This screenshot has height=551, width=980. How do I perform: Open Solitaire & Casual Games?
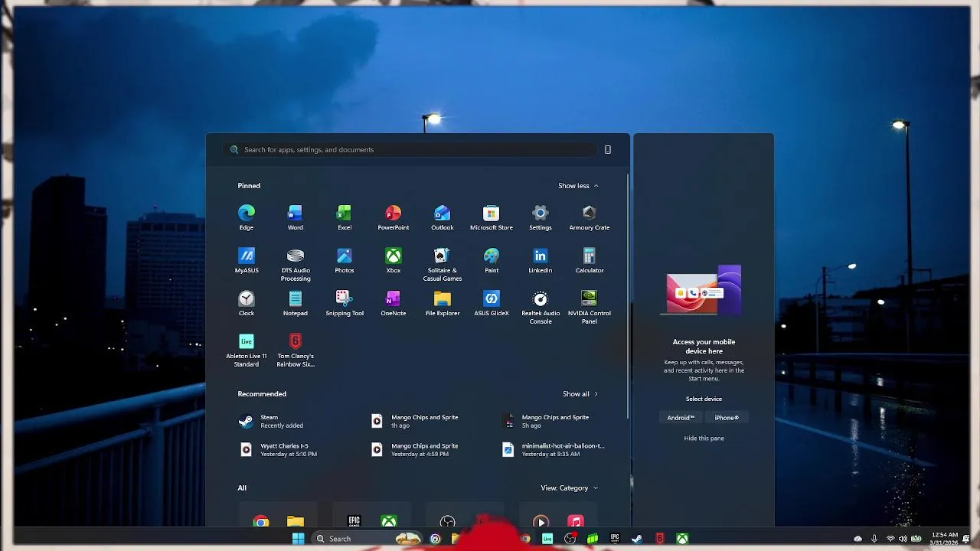(443, 265)
